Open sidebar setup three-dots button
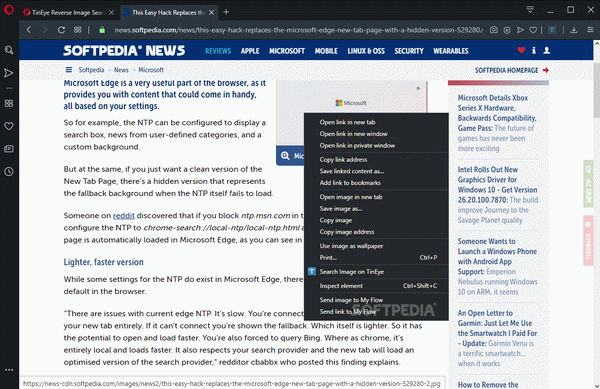600x389 pixels. [x=9, y=370]
